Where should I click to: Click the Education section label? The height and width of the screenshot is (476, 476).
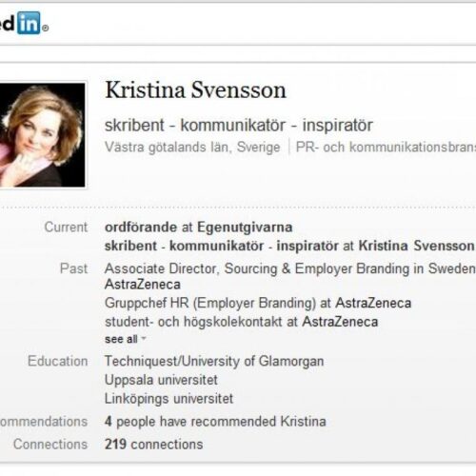tap(58, 361)
